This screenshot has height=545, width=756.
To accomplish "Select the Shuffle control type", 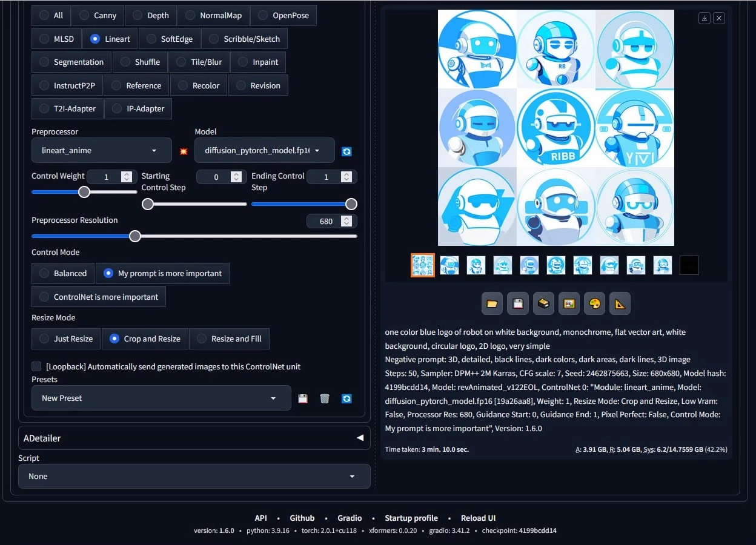I will click(140, 62).
